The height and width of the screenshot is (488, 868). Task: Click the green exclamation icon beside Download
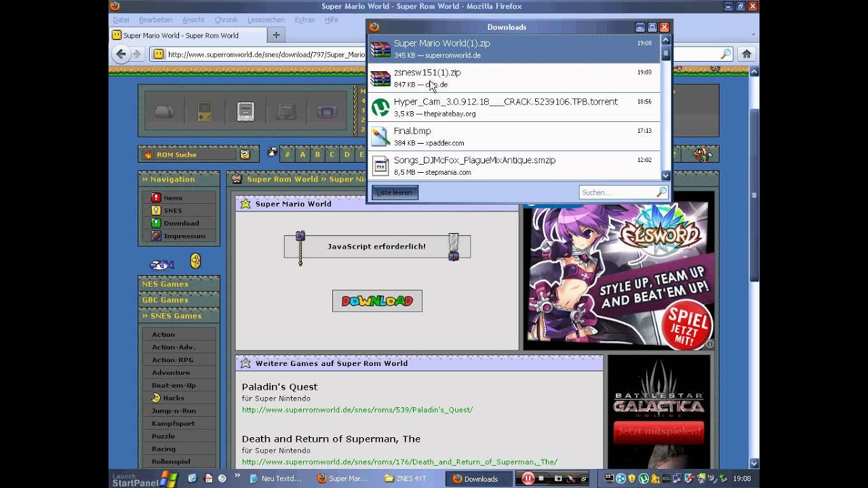[156, 223]
